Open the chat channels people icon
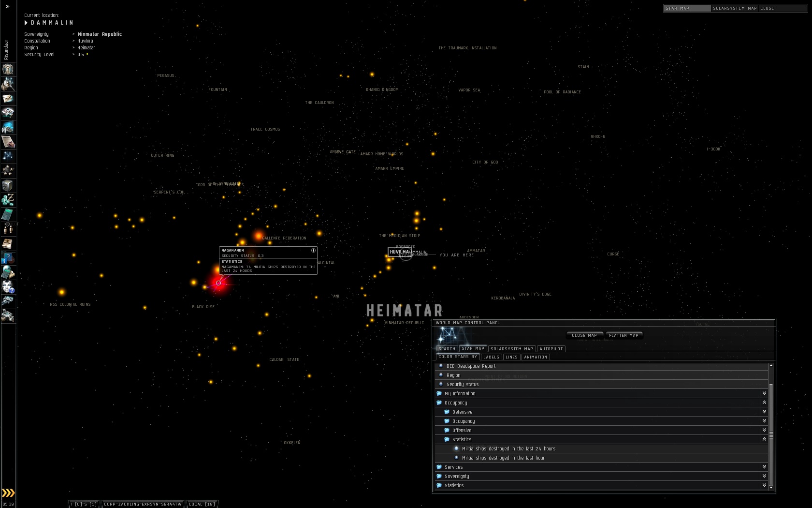 click(x=8, y=228)
